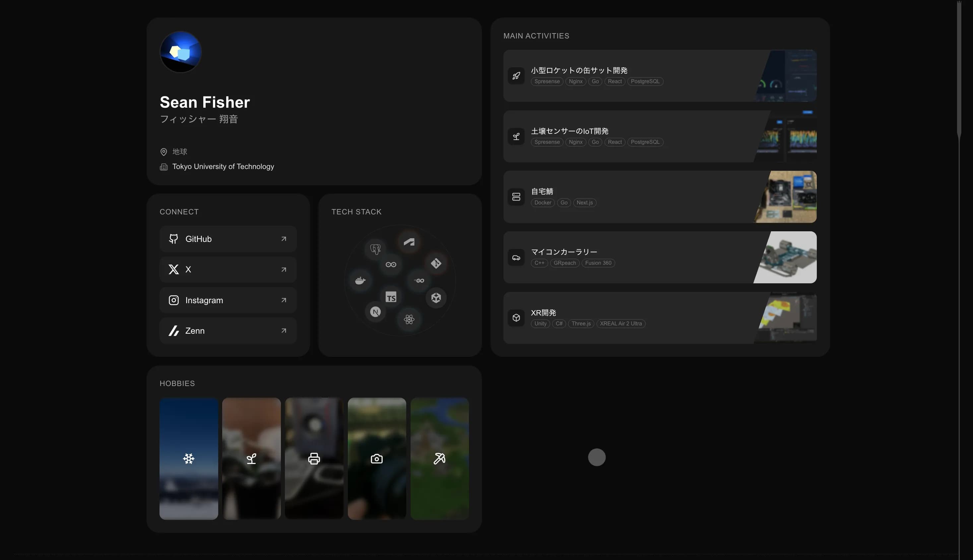Open the Zenn profile link
The height and width of the screenshot is (560, 973).
228,330
